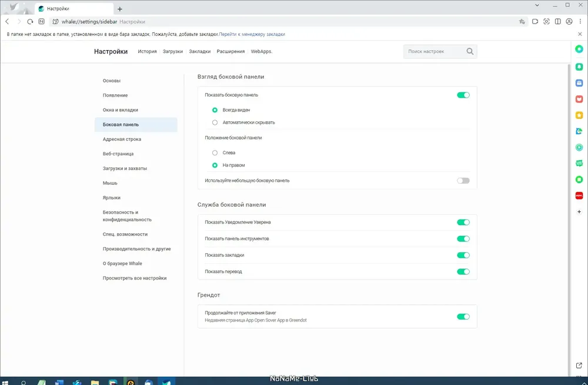Open the green rounded-square sidebar icon
This screenshot has height=385, width=588.
tap(579, 180)
